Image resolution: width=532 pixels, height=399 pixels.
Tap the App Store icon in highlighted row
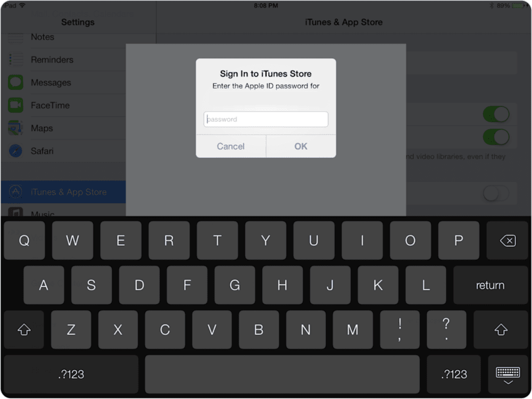[15, 192]
